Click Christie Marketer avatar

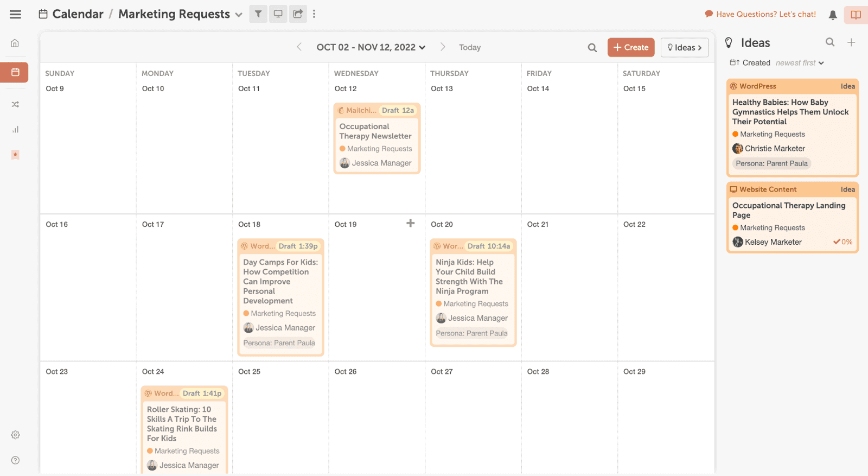738,148
